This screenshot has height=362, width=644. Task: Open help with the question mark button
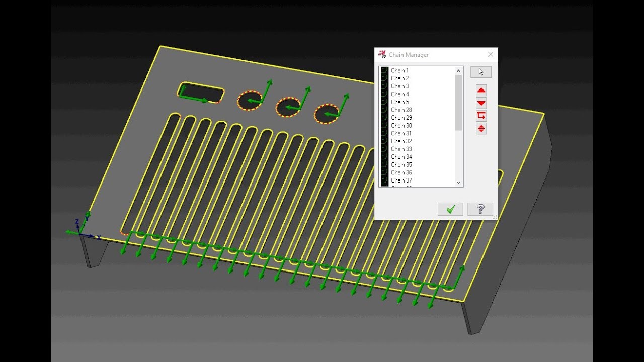(x=480, y=209)
